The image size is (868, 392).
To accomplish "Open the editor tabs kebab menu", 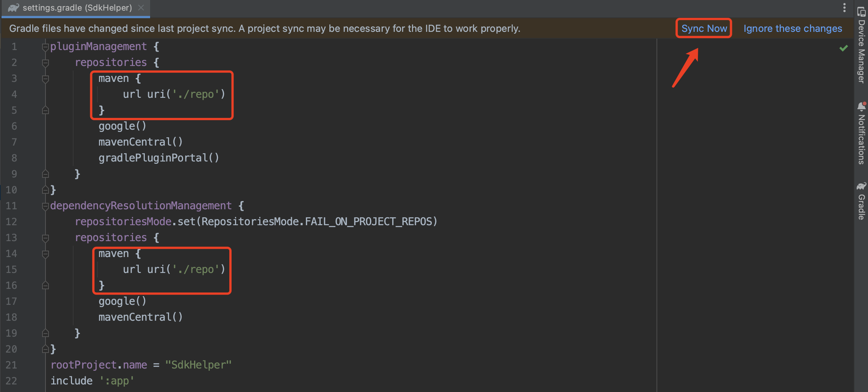I will pyautogui.click(x=844, y=8).
